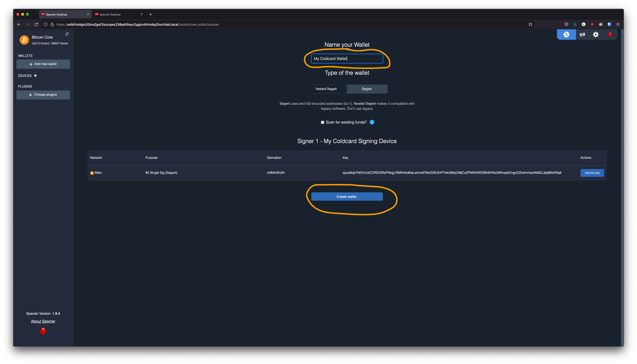Click the hide-sensitive-info crossed eye icon

pos(582,35)
